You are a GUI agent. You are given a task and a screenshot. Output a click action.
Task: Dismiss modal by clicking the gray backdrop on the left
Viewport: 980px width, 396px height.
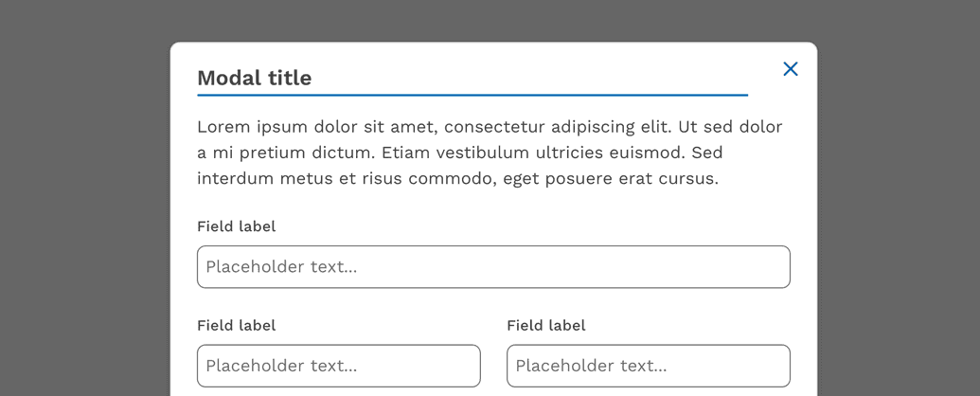pos(85,208)
